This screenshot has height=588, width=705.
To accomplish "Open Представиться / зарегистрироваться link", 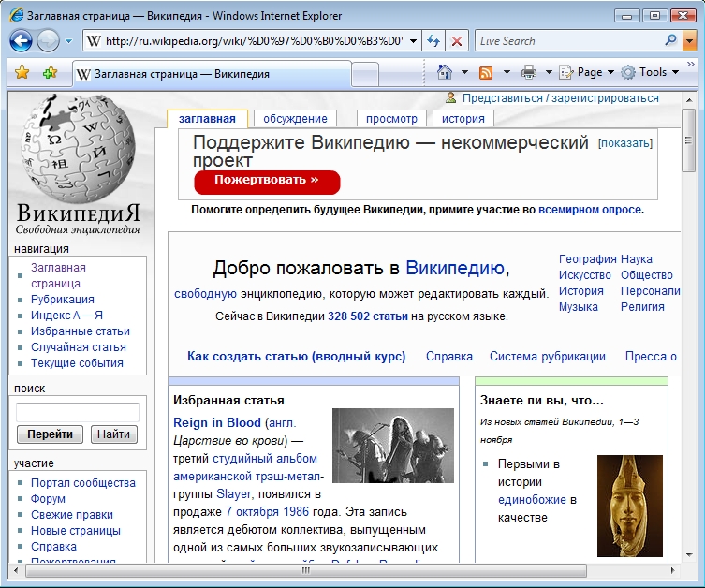I will [560, 98].
